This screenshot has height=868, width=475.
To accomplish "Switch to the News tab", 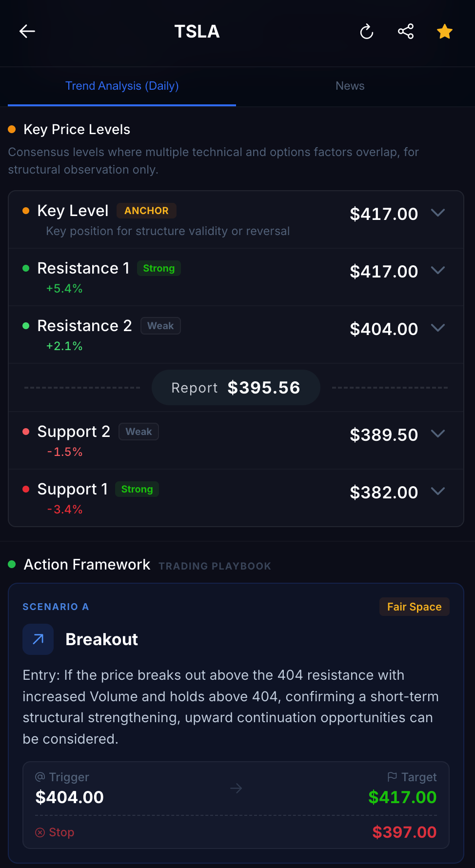I will click(x=350, y=85).
